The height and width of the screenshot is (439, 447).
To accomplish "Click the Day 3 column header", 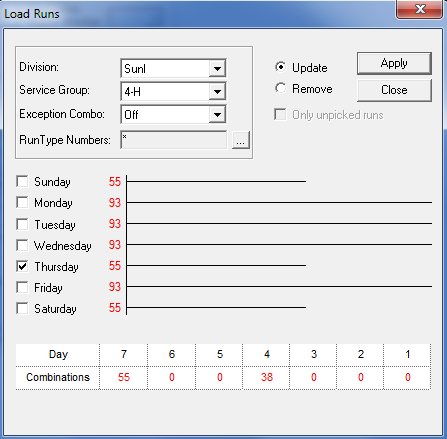I will click(314, 354).
